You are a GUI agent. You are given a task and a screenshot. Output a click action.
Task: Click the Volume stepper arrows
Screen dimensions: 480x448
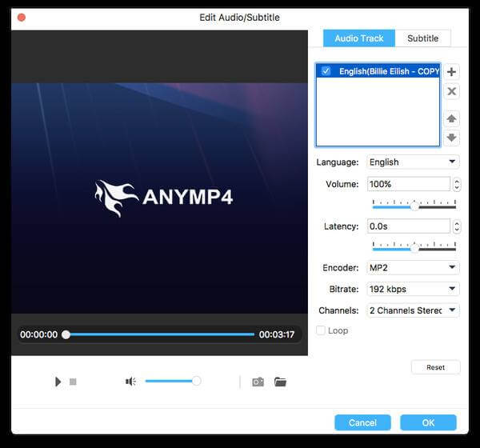point(457,184)
